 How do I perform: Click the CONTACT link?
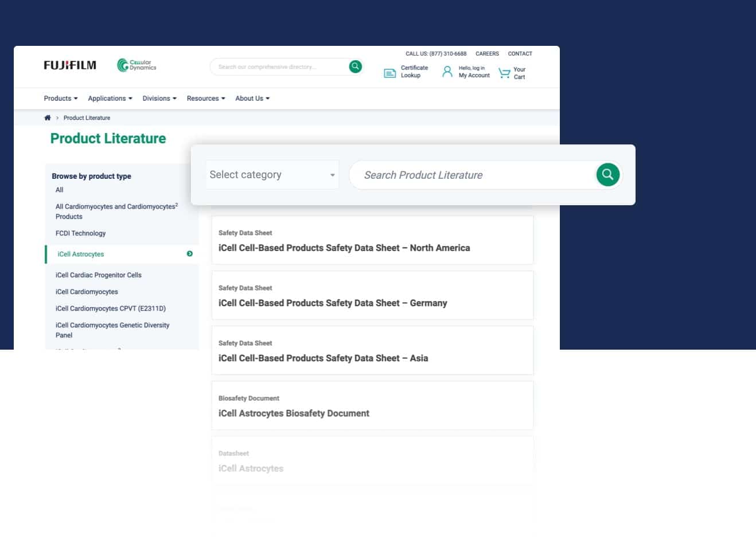pos(520,54)
